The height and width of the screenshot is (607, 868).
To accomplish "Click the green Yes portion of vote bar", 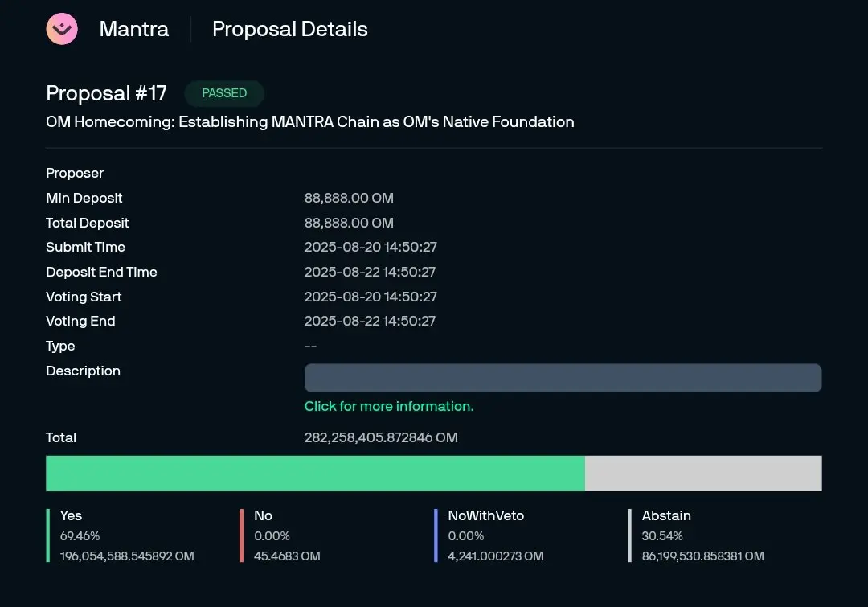I will pyautogui.click(x=316, y=474).
